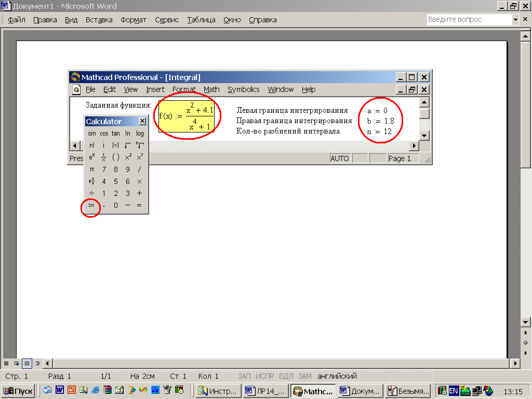Toggle ВДЛ extend selection indicator

[x=286, y=376]
